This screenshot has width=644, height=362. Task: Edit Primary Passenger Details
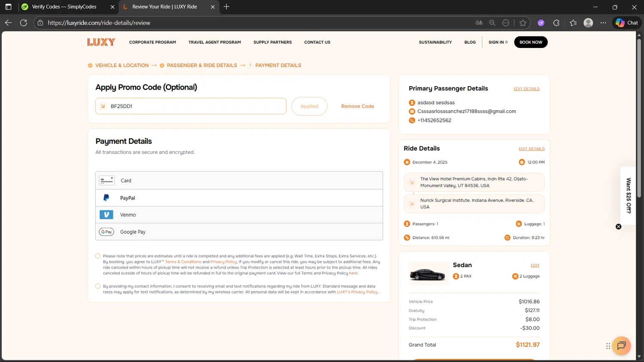click(526, 89)
